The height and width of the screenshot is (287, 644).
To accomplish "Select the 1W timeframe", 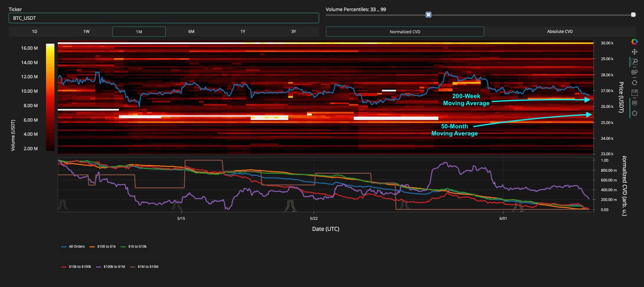I will pyautogui.click(x=86, y=32).
